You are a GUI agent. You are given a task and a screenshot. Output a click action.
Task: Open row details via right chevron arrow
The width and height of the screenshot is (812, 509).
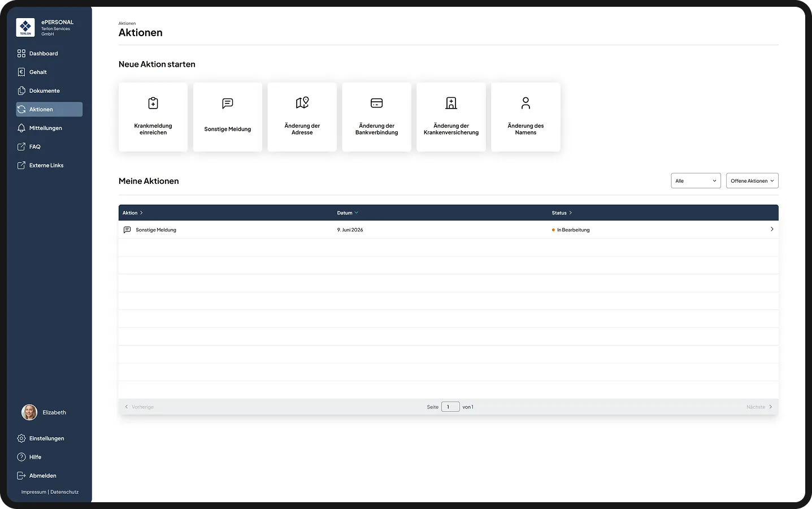772,229
